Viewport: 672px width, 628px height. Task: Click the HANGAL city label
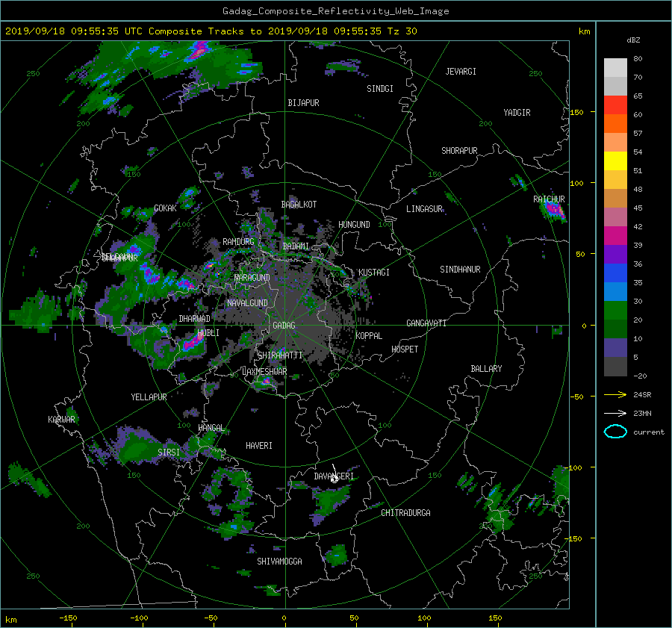click(211, 428)
